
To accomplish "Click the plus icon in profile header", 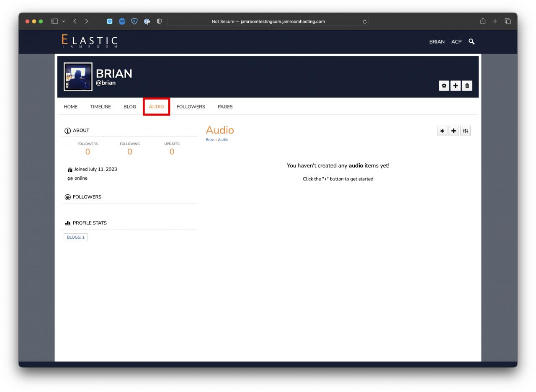I will pos(456,86).
